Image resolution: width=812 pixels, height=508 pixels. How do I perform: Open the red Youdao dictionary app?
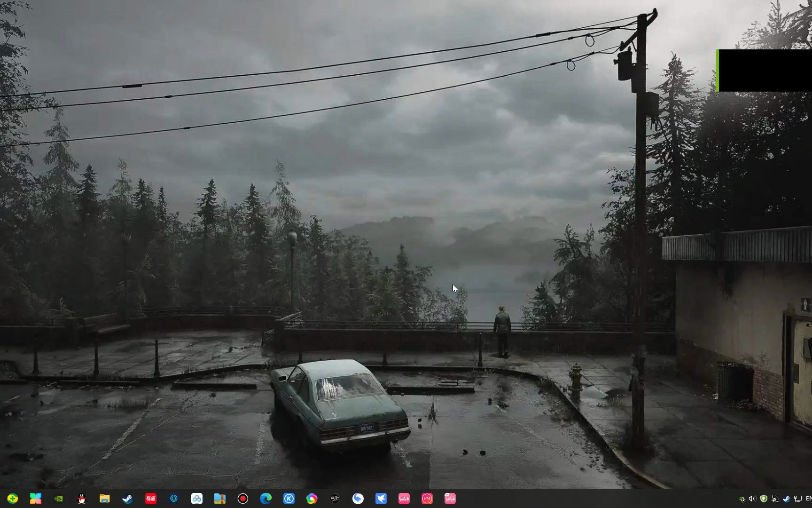(151, 499)
